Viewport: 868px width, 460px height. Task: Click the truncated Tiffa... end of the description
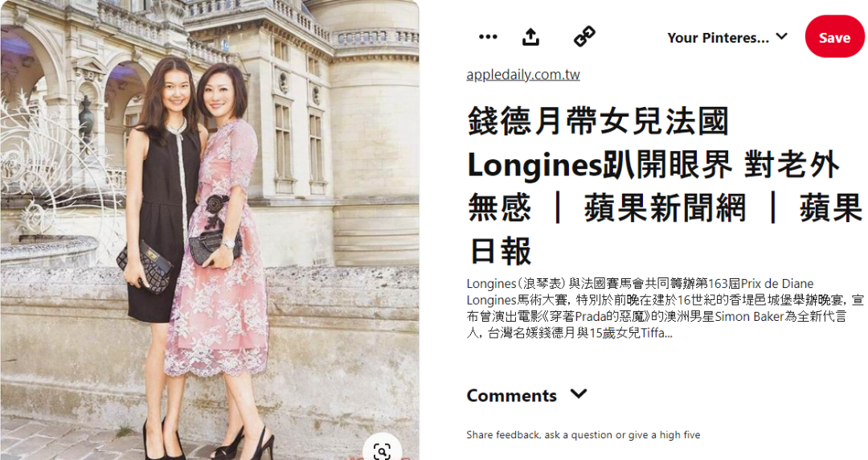tap(657, 333)
